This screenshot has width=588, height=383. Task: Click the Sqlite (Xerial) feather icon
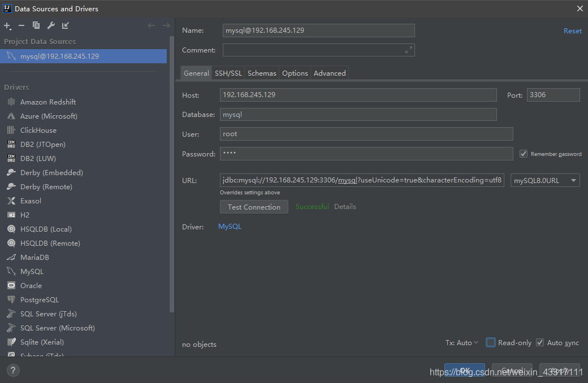tap(11, 342)
